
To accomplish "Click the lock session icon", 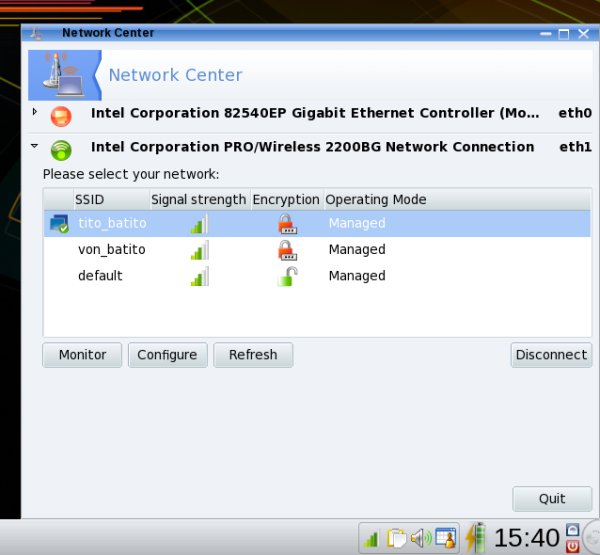I will (573, 530).
